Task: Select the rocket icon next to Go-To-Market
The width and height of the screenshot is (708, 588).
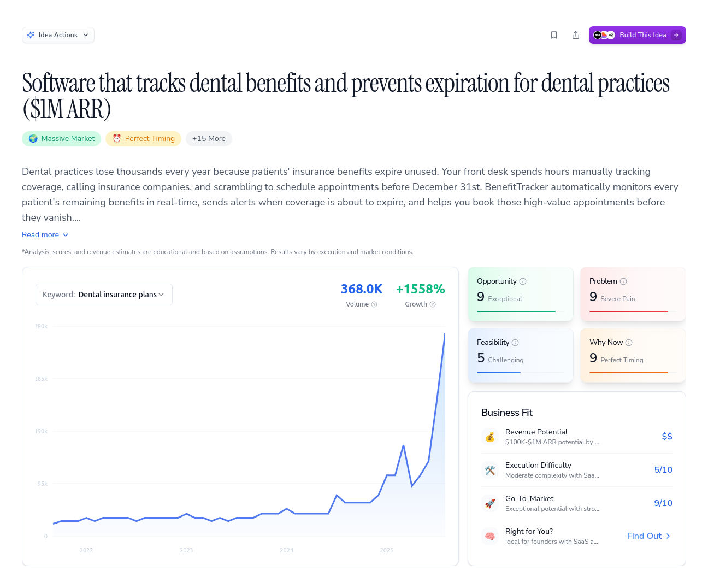Action: click(x=490, y=503)
